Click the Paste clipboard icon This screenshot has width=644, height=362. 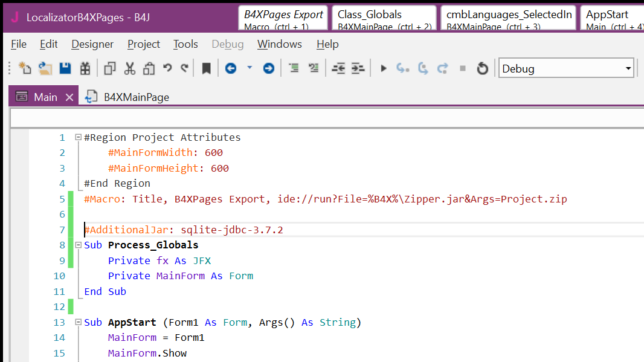coord(149,68)
